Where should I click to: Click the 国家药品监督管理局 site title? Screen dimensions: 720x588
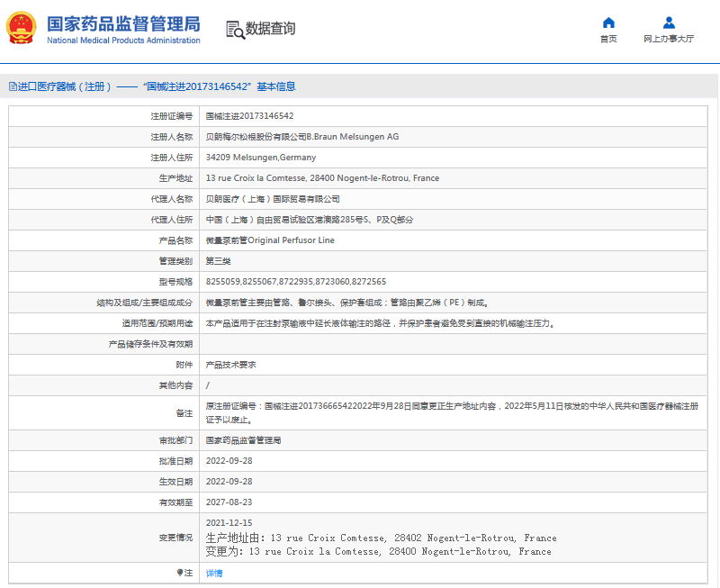tap(123, 23)
